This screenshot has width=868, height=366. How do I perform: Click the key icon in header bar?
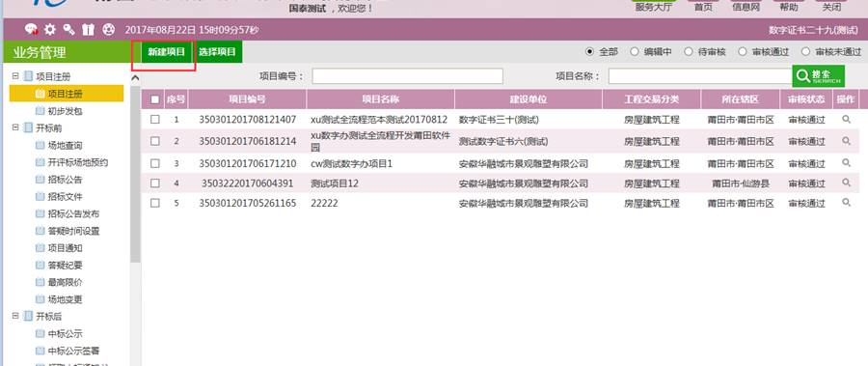tap(69, 29)
